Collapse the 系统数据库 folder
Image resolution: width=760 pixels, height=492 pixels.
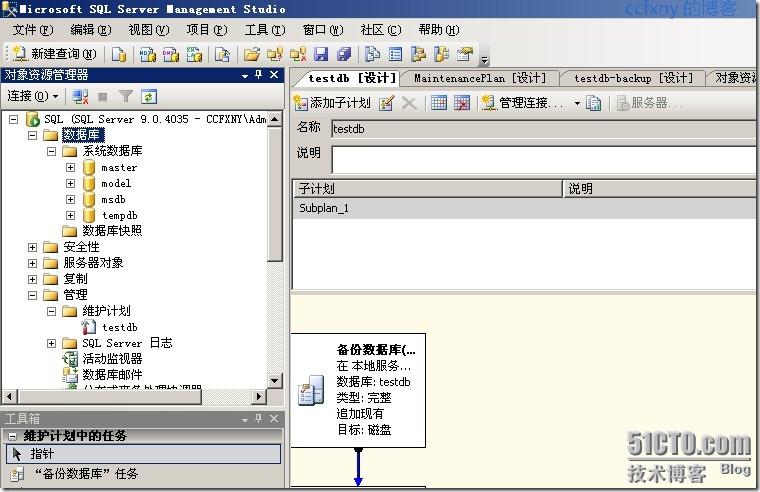pos(51,151)
